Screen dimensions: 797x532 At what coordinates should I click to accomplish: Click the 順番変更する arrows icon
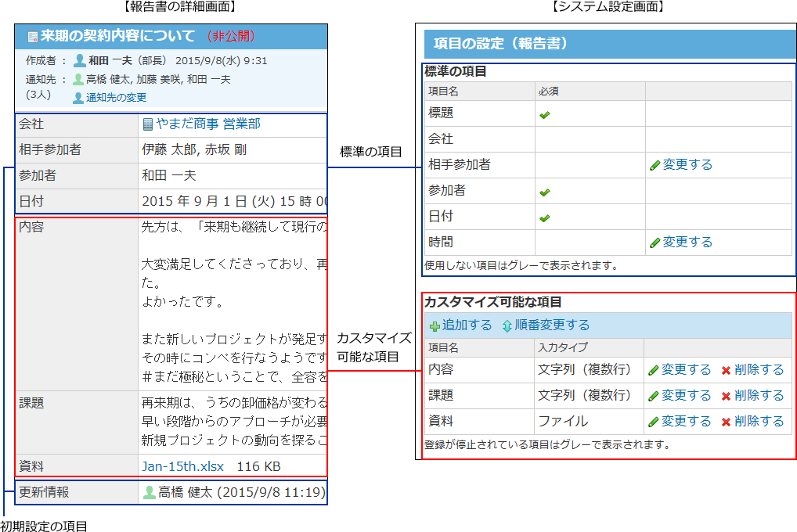[x=507, y=326]
